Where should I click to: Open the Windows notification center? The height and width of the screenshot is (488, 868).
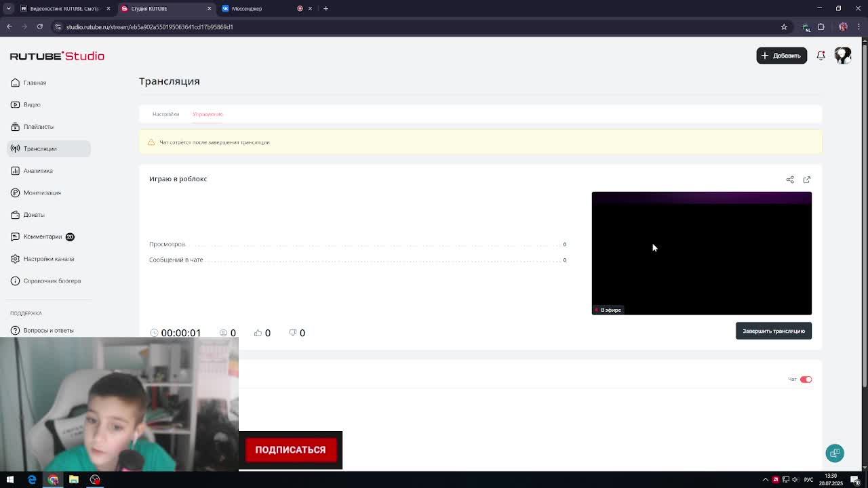coord(855,480)
